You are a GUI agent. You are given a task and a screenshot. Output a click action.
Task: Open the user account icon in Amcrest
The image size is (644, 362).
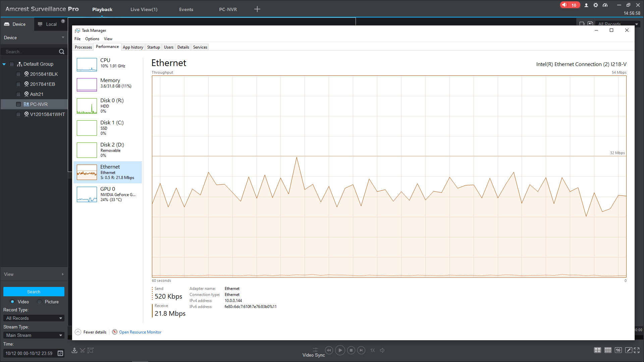coord(586,5)
